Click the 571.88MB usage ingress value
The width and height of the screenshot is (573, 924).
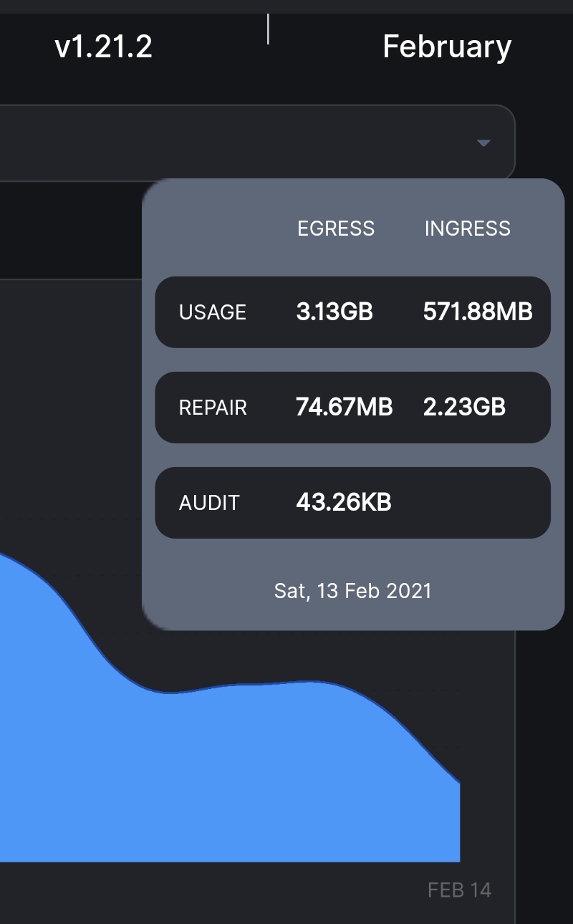(x=478, y=312)
